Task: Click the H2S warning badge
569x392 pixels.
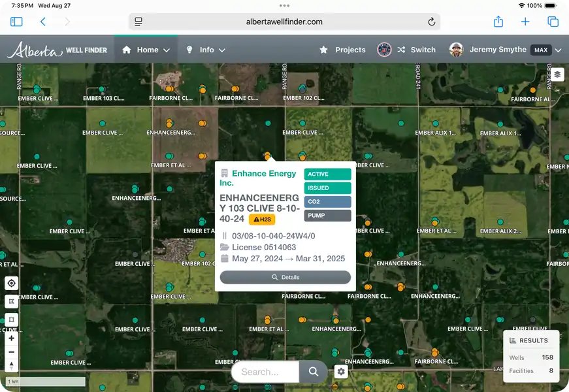Action: [x=262, y=220]
